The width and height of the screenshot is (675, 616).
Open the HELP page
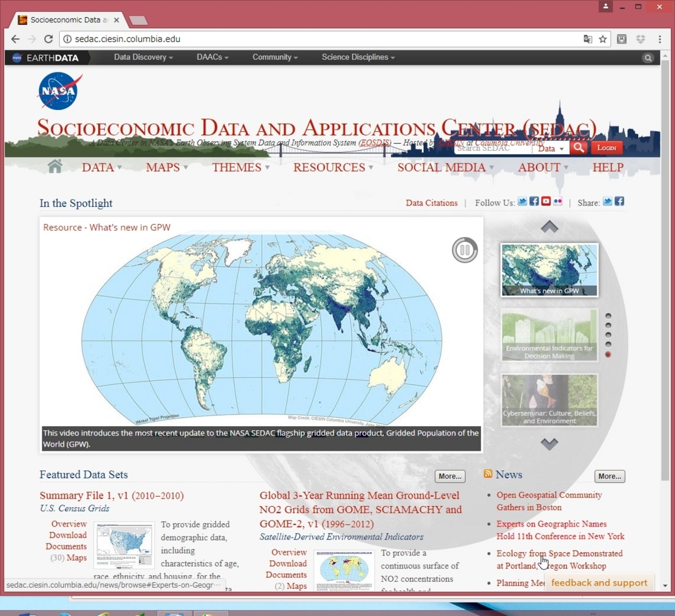click(x=608, y=167)
